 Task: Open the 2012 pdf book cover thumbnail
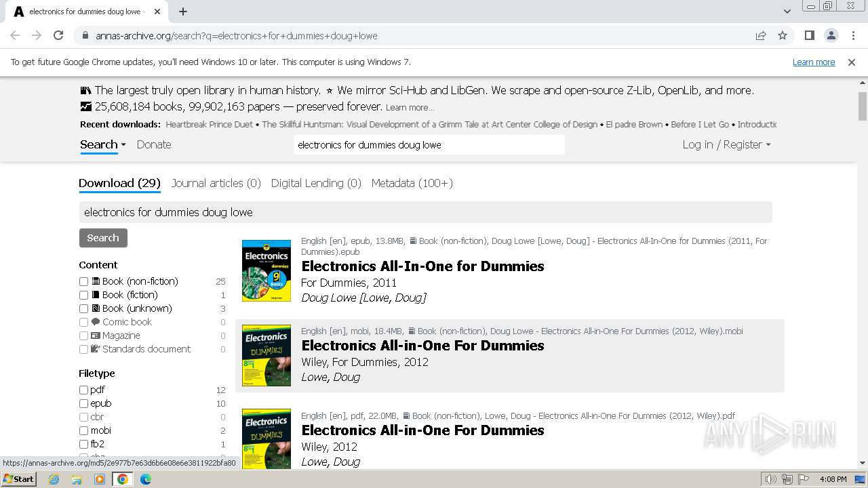(x=267, y=439)
